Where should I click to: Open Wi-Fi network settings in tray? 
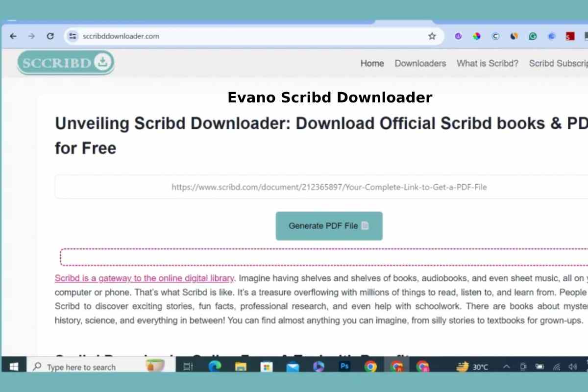(557, 367)
